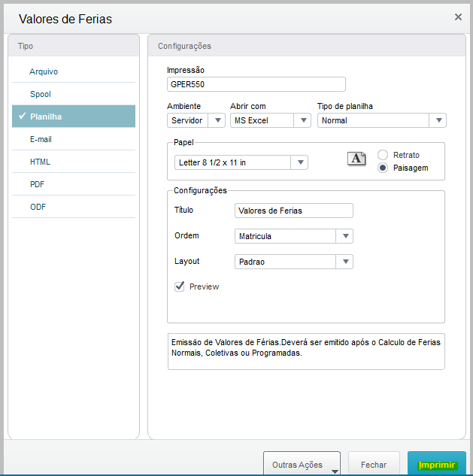Choose the PDF output type

(74, 184)
